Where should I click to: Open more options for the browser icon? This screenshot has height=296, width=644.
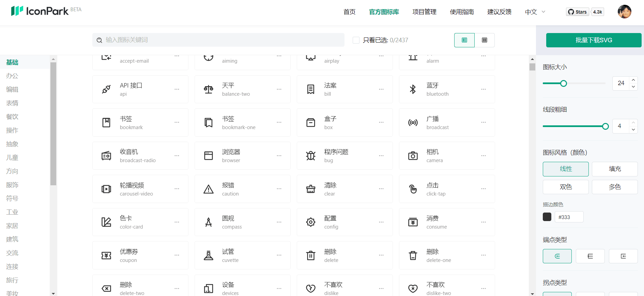(x=279, y=156)
